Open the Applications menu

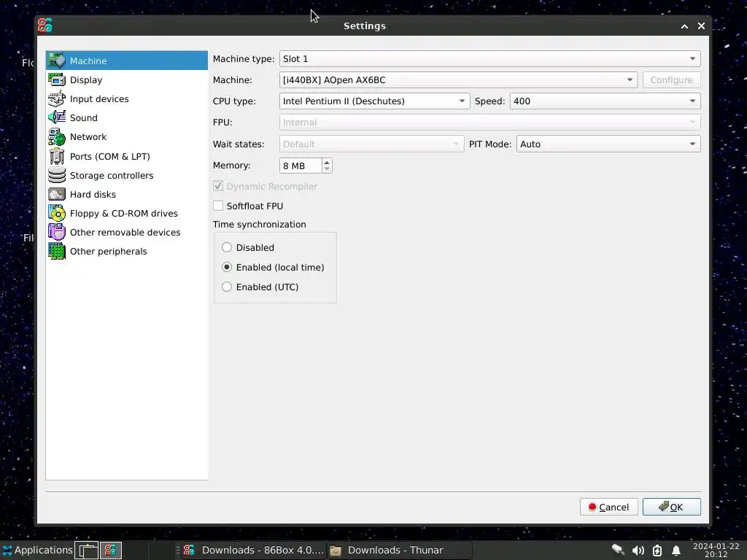37,550
